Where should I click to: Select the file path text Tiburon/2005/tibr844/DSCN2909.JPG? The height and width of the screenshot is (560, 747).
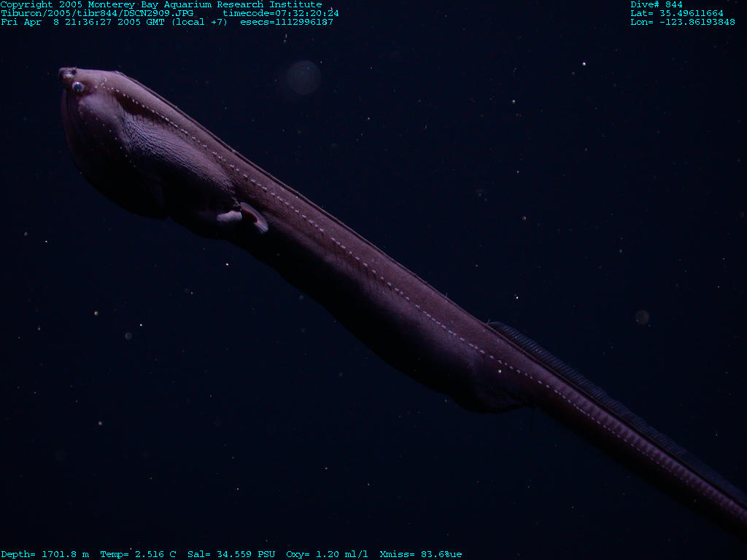click(x=97, y=13)
